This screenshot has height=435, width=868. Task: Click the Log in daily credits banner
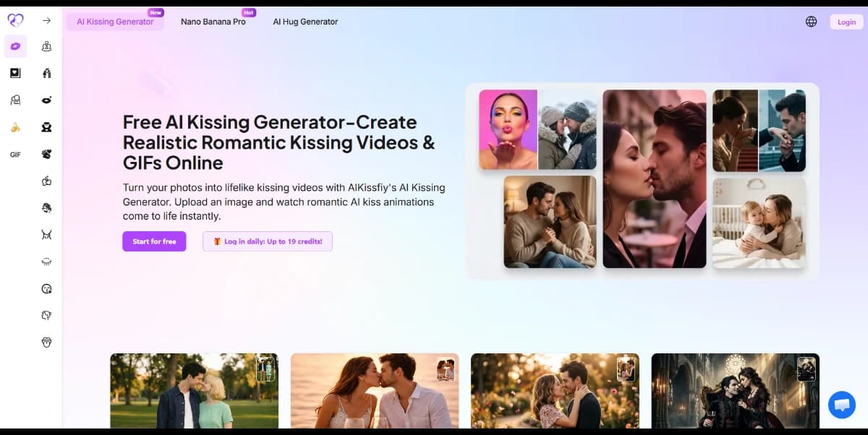pyautogui.click(x=268, y=241)
